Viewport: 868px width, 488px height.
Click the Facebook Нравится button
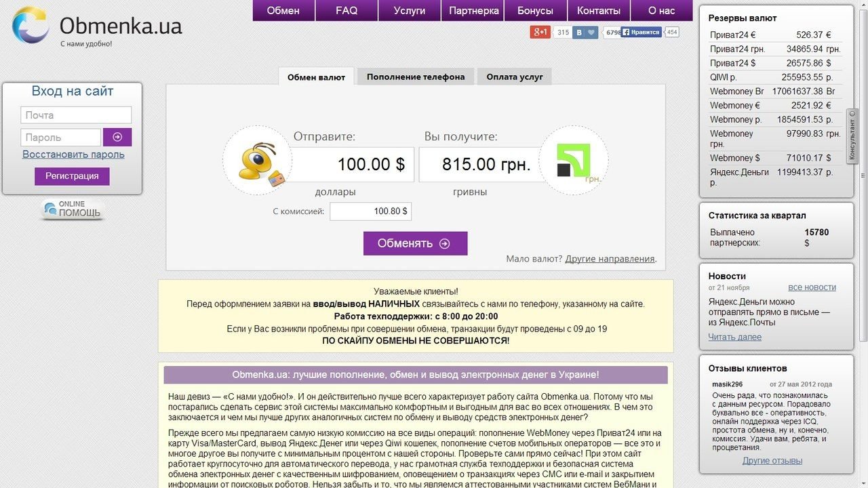point(641,32)
